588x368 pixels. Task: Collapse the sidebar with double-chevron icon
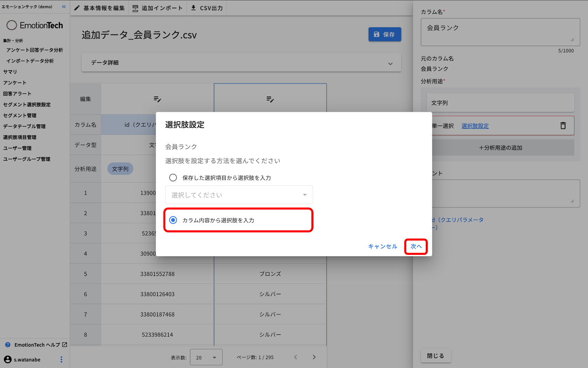pyautogui.click(x=64, y=6)
